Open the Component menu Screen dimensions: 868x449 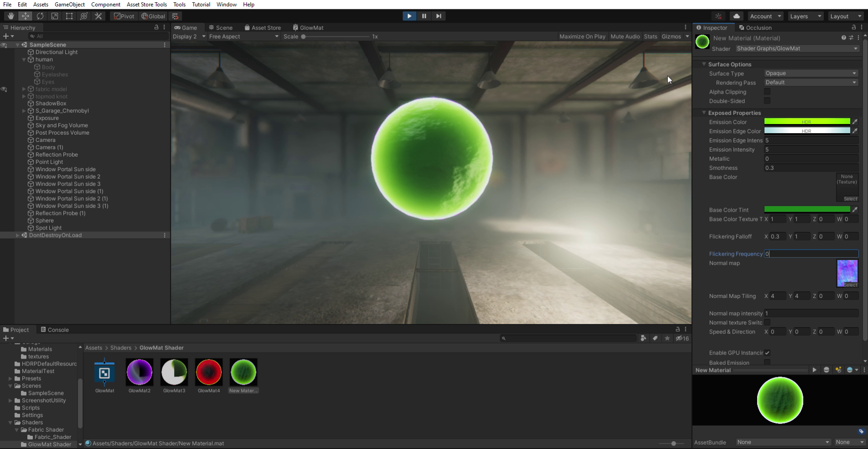point(105,4)
